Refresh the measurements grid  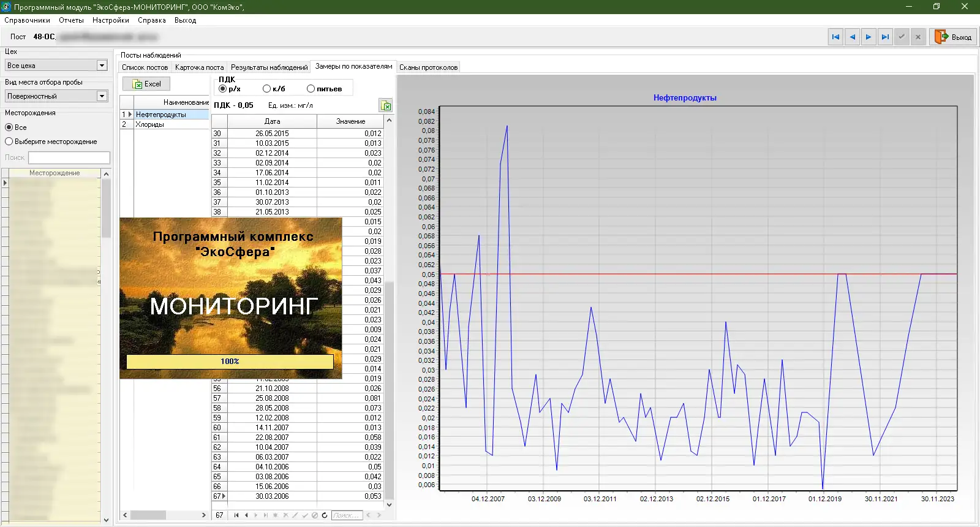pos(325,515)
